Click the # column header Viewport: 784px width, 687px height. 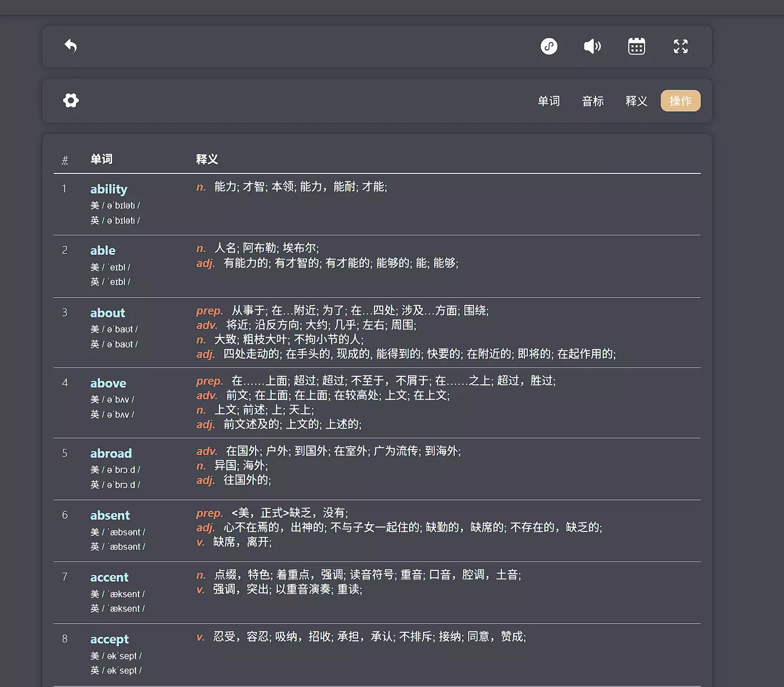coord(65,160)
